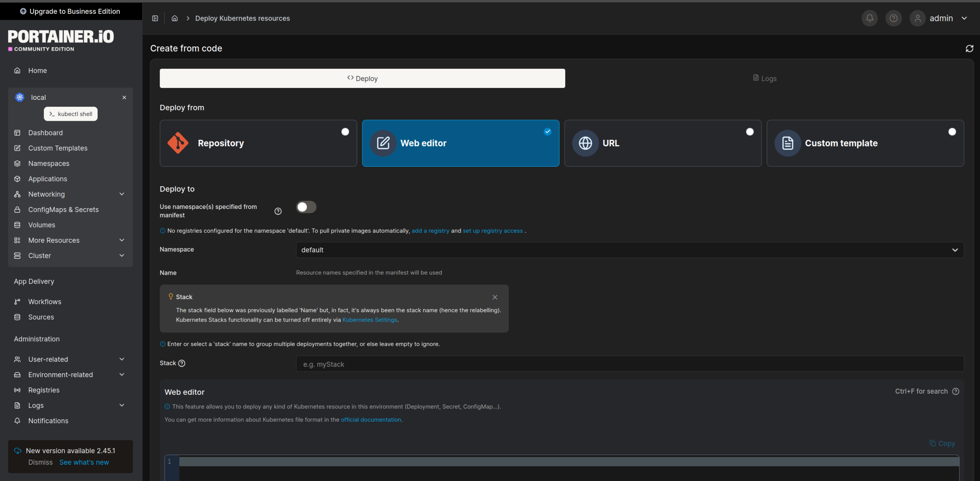Click the URL globe icon
This screenshot has height=481, width=980.
pyautogui.click(x=586, y=143)
